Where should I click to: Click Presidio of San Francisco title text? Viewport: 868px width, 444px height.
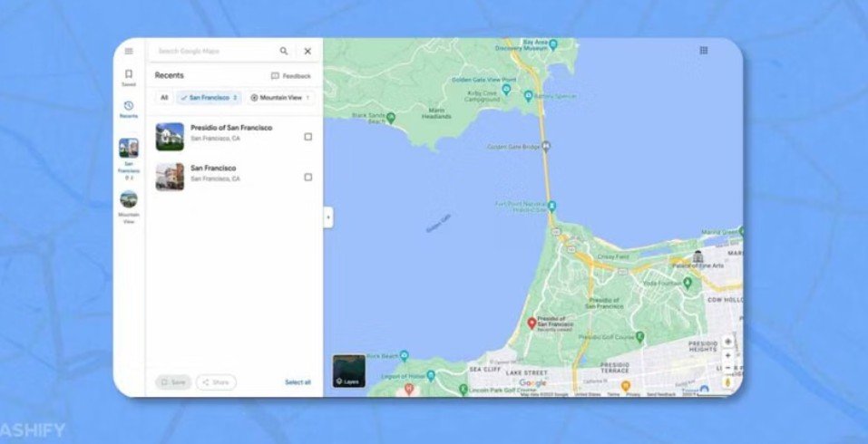pos(231,128)
